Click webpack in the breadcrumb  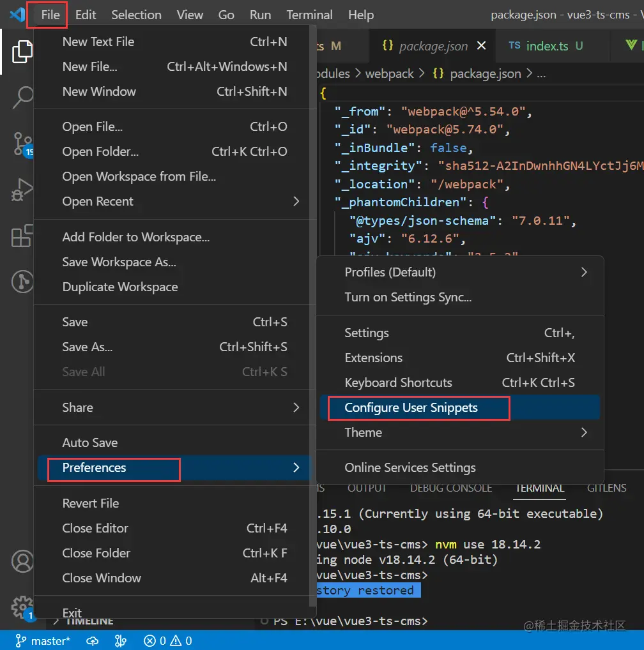pyautogui.click(x=389, y=73)
